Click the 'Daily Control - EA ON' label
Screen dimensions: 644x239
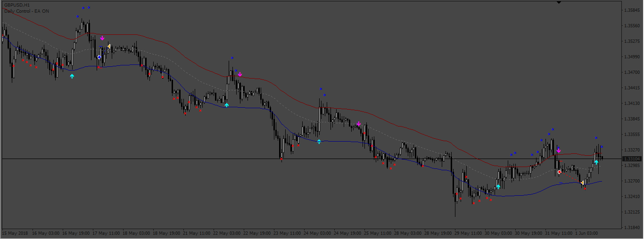coord(26,11)
